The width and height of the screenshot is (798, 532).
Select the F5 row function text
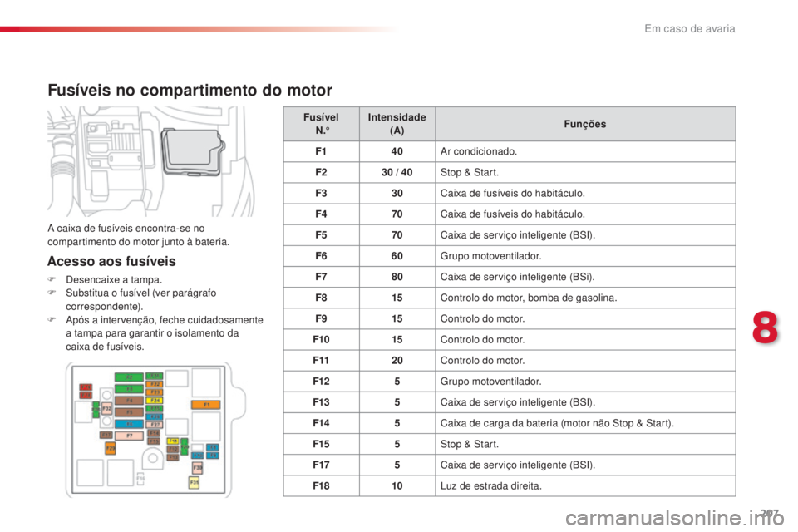coord(518,234)
